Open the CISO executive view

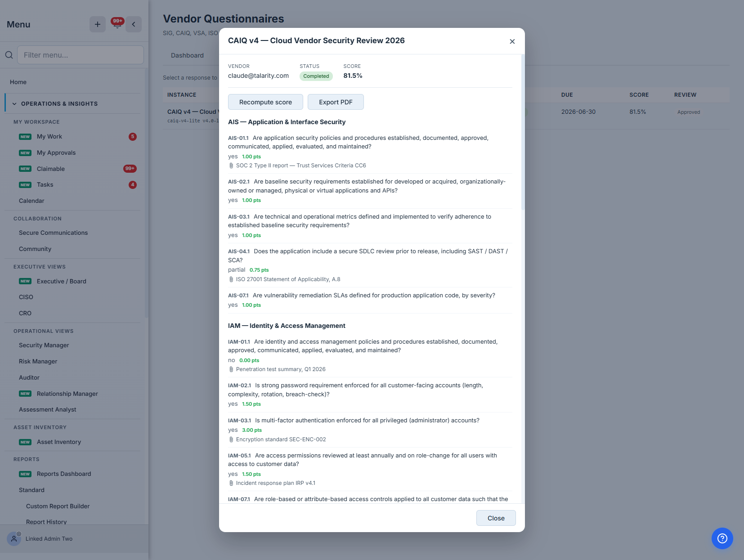(26, 297)
